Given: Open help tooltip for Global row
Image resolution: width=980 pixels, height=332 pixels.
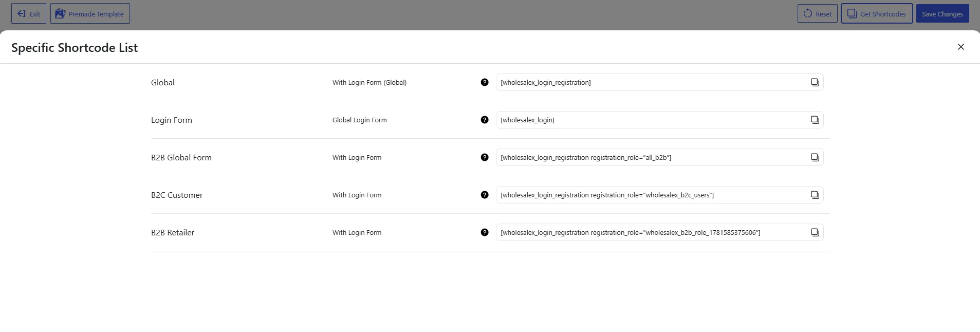Looking at the screenshot, I should pyautogui.click(x=485, y=82).
